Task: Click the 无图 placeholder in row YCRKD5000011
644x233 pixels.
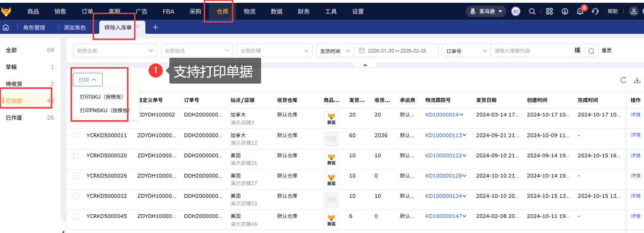Action: tap(331, 139)
